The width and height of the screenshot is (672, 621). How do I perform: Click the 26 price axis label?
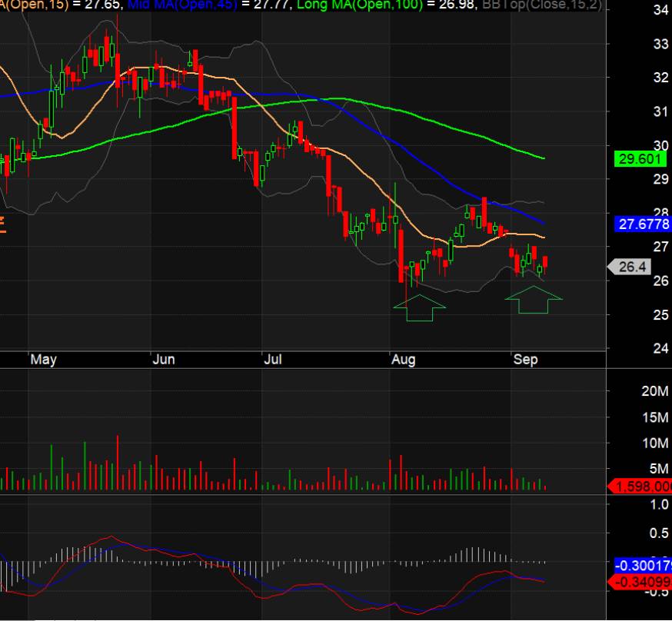[x=661, y=281]
